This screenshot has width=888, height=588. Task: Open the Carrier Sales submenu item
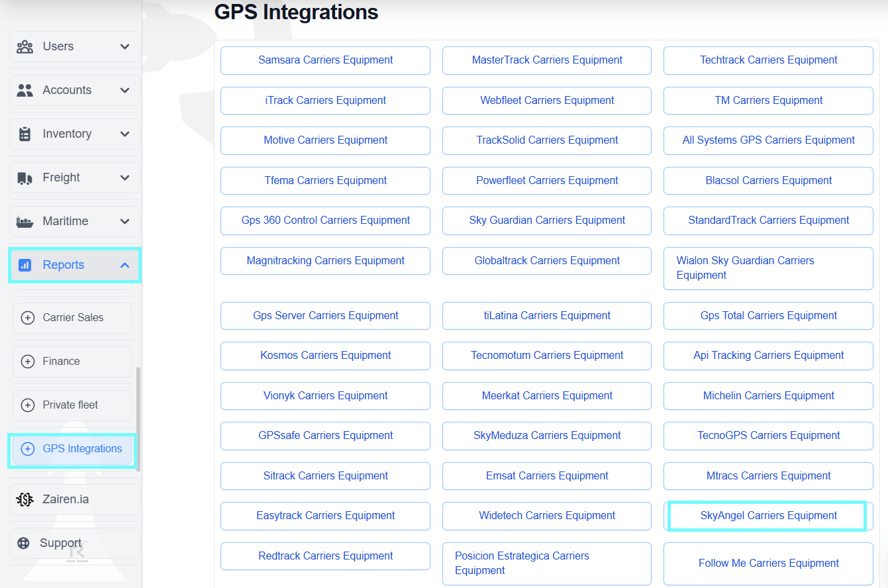tap(72, 318)
